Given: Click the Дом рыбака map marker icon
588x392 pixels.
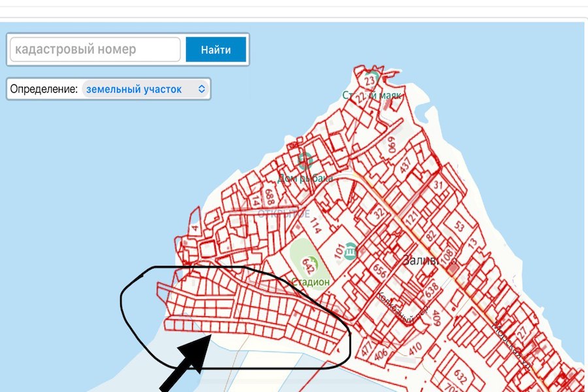Looking at the screenshot, I should pos(304,159).
